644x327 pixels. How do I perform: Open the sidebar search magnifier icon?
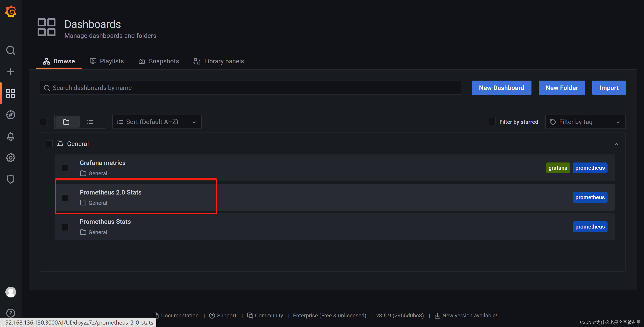[11, 50]
